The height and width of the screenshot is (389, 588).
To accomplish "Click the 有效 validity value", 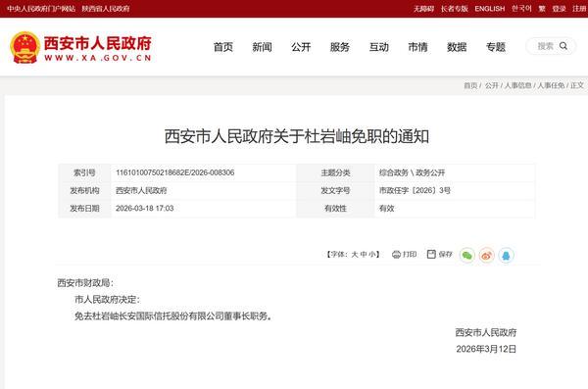I will pyautogui.click(x=387, y=209).
